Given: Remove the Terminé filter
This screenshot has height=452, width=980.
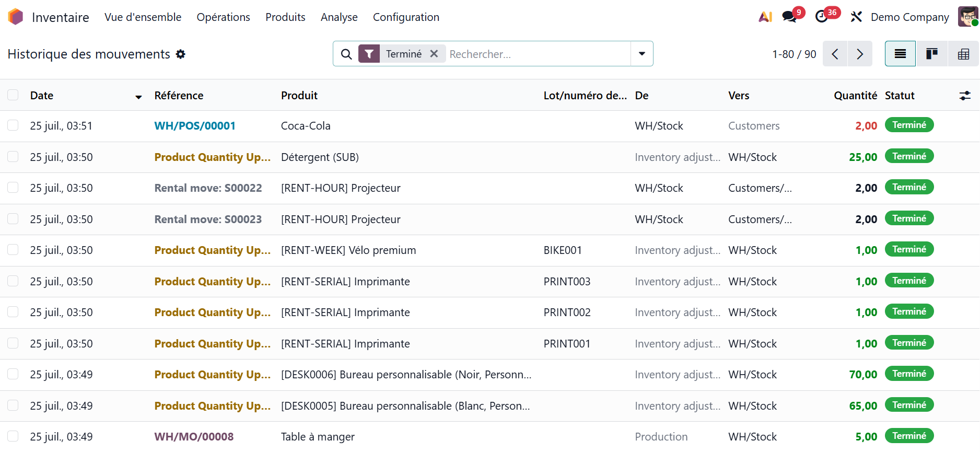Looking at the screenshot, I should tap(434, 54).
